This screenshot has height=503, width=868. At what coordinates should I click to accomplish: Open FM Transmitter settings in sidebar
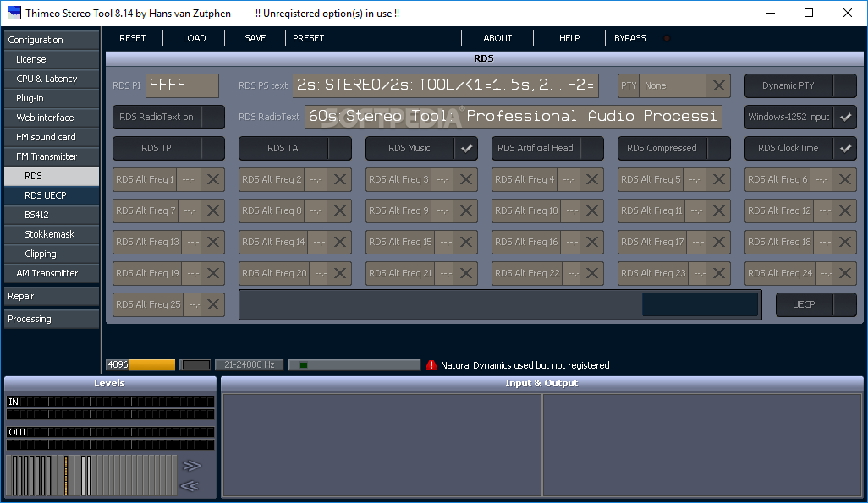pos(52,156)
